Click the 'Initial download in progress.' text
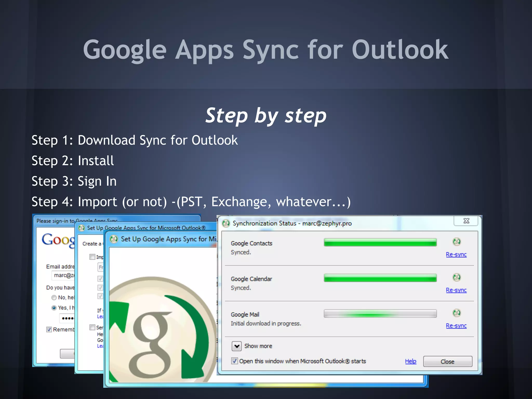 click(x=266, y=324)
